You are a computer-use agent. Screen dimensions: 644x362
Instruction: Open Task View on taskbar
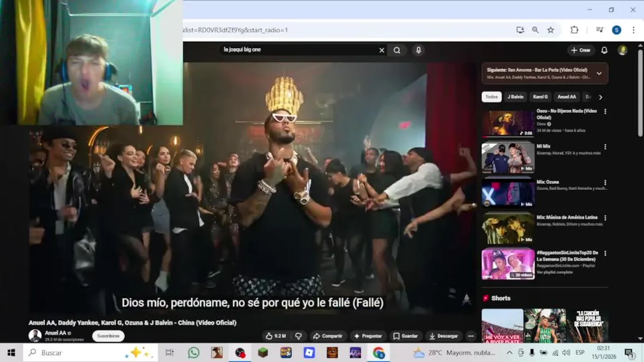170,353
